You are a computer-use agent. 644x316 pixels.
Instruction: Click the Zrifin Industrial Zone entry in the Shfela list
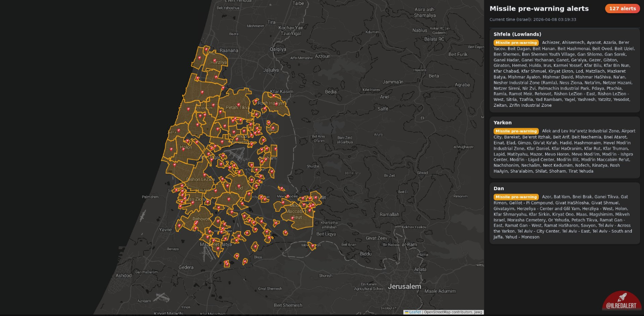(x=530, y=105)
